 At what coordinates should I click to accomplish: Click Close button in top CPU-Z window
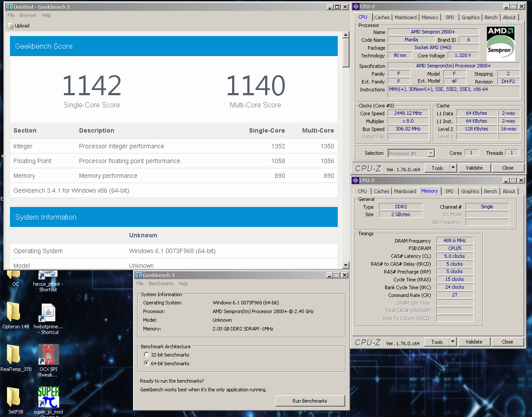(508, 168)
